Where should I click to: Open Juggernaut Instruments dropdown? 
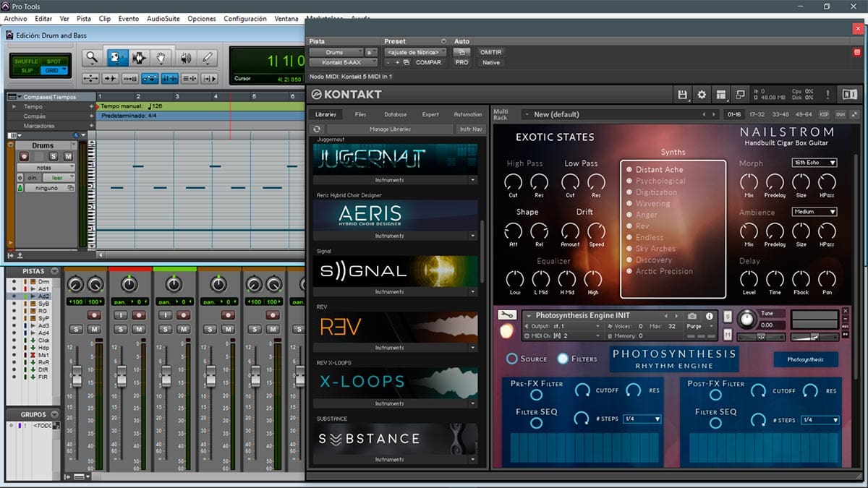point(473,180)
